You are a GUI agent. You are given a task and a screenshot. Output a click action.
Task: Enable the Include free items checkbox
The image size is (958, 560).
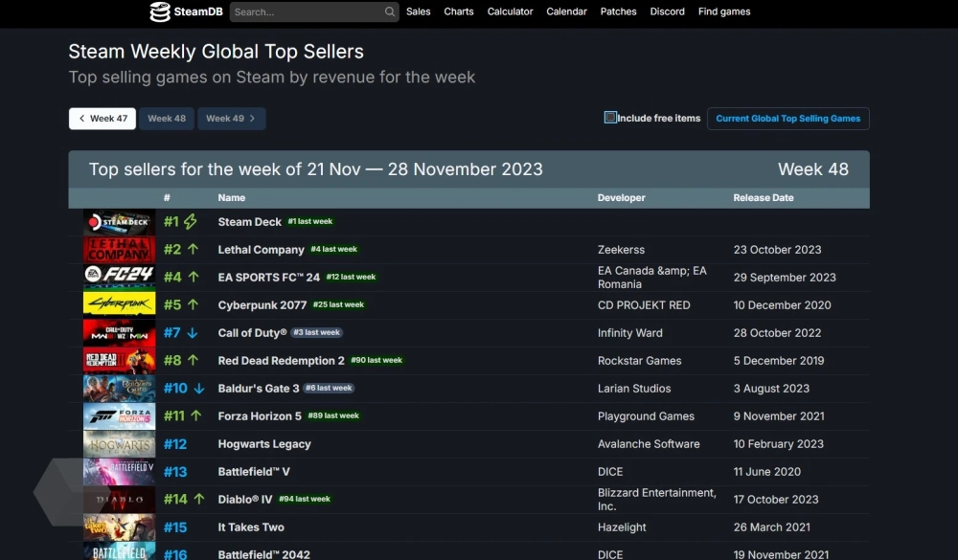[x=610, y=118]
